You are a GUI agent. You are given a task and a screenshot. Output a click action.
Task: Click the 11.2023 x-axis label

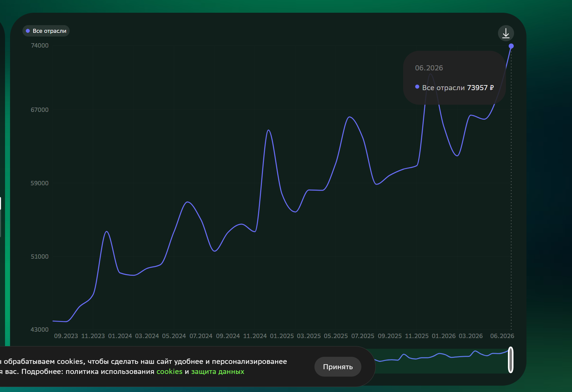tap(93, 336)
